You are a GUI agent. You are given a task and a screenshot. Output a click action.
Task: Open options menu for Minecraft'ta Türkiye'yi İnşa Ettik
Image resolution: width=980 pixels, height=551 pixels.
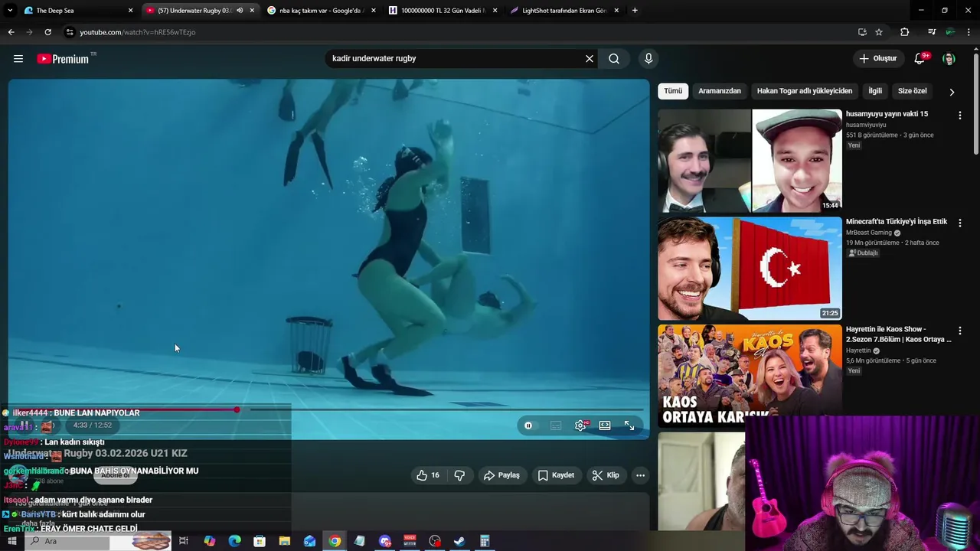click(x=960, y=223)
